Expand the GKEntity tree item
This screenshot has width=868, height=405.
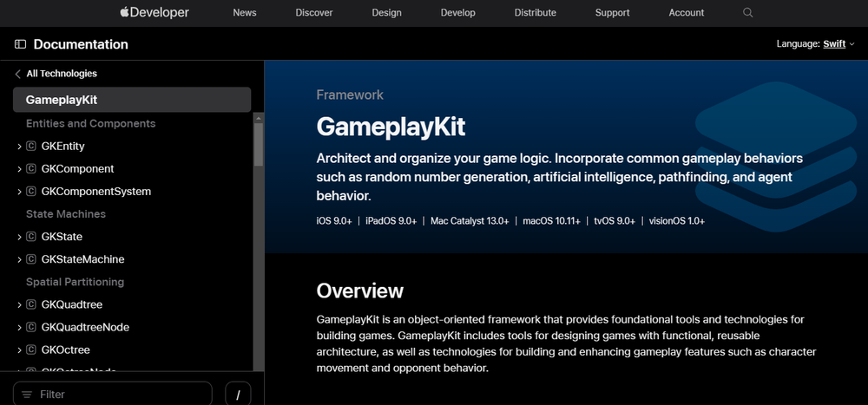pos(19,146)
